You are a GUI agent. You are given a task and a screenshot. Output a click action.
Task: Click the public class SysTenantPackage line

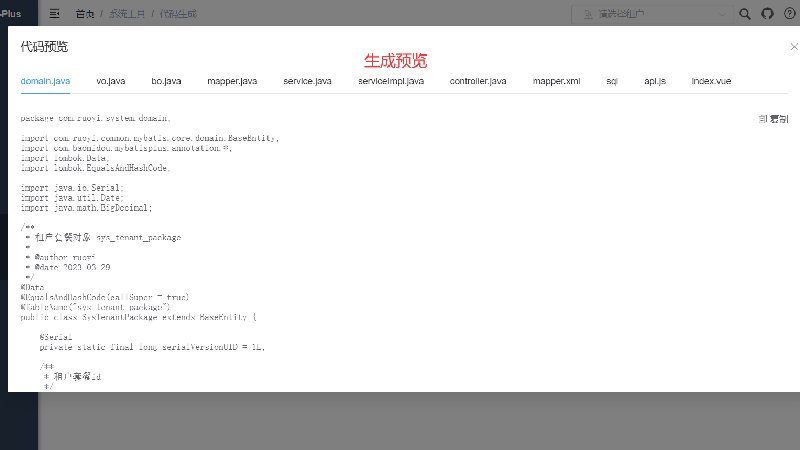pyautogui.click(x=138, y=317)
